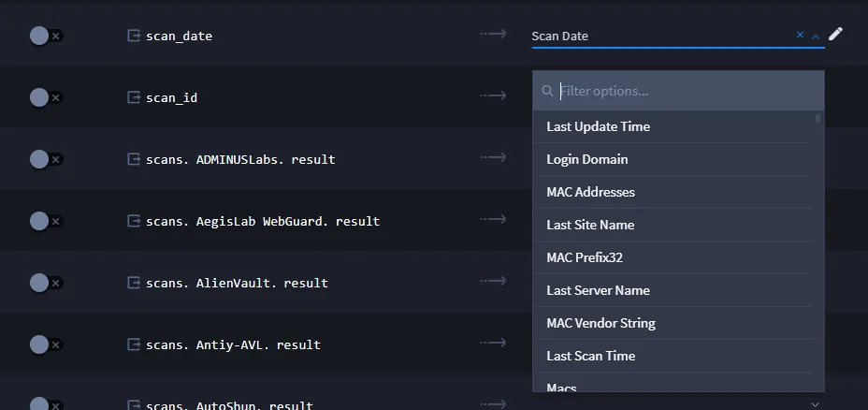Click the search magnifier in the filter box

point(547,91)
